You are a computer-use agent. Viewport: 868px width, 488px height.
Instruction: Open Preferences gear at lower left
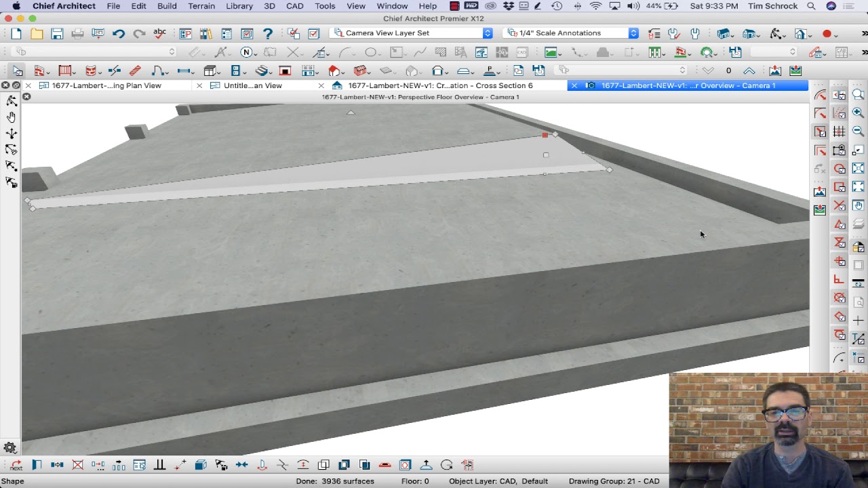click(x=10, y=447)
